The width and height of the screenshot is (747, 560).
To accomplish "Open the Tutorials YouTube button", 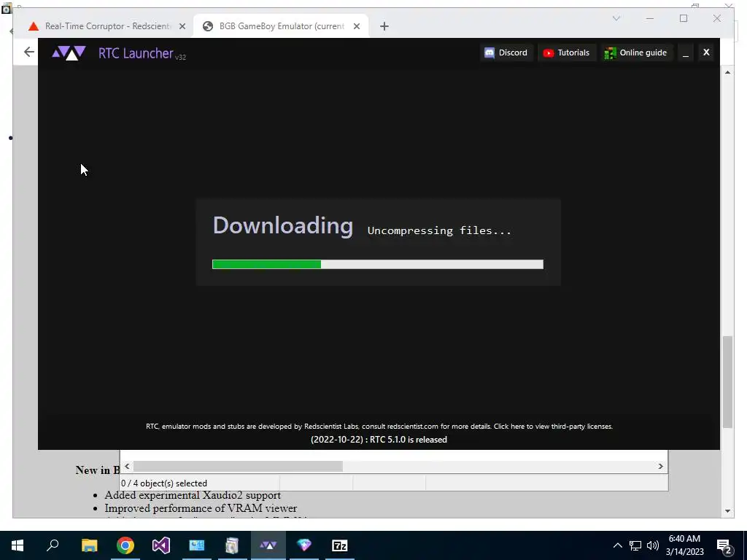I will tap(566, 52).
